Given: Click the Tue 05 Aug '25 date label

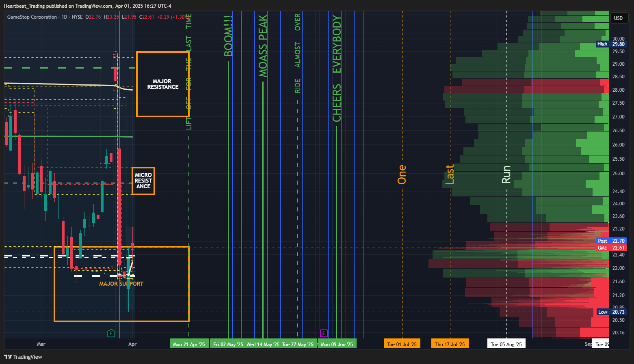Looking at the screenshot, I should click(506, 344).
